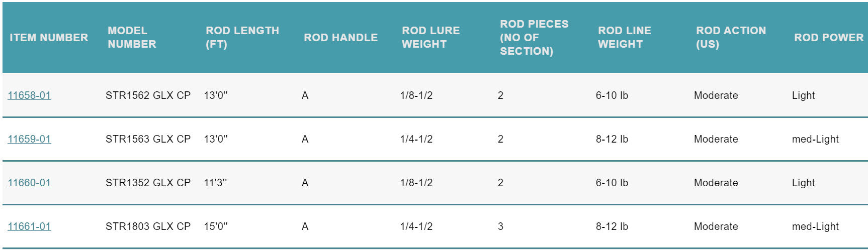This screenshot has height=250, width=868.
Task: Select the Rod Handle column header
Action: 340,38
